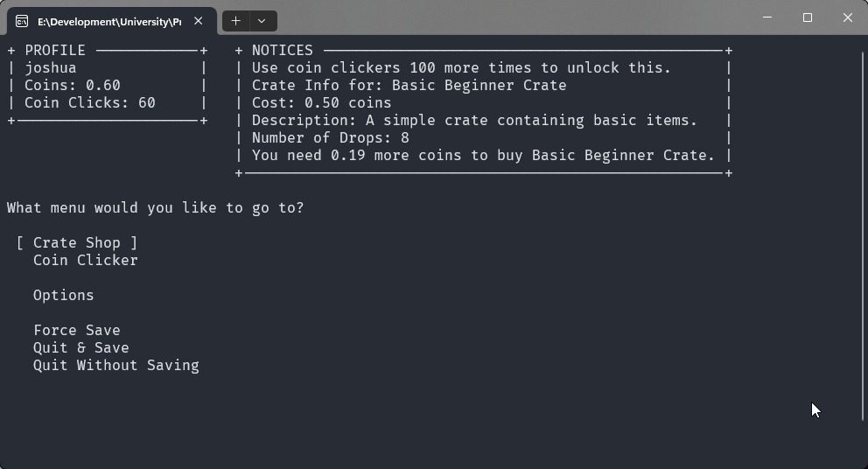This screenshot has height=469, width=868.
Task: Click the PROFILE box heading
Action: (x=55, y=50)
